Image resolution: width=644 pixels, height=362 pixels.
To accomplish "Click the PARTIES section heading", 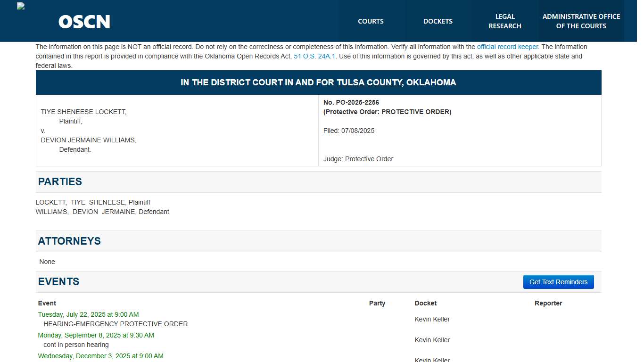I will point(60,181).
